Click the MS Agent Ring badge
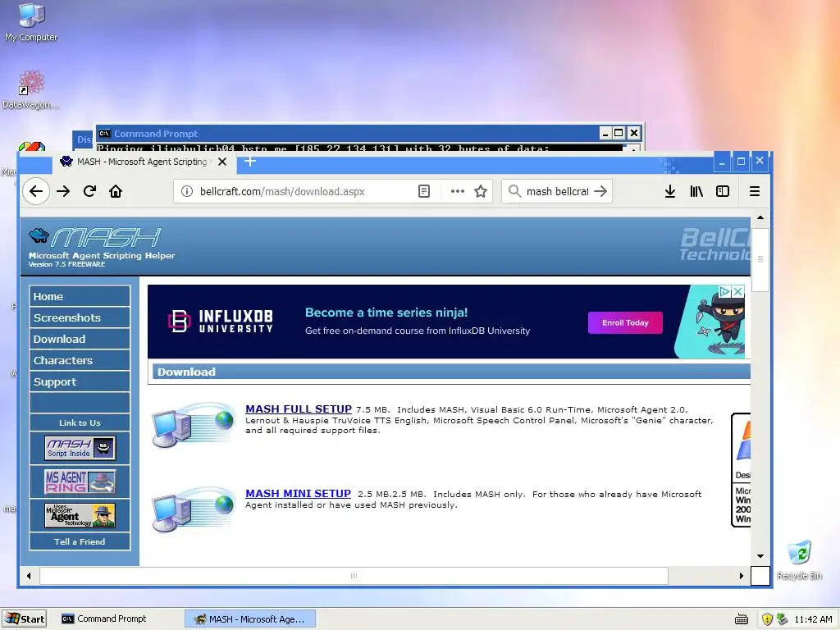 [80, 482]
